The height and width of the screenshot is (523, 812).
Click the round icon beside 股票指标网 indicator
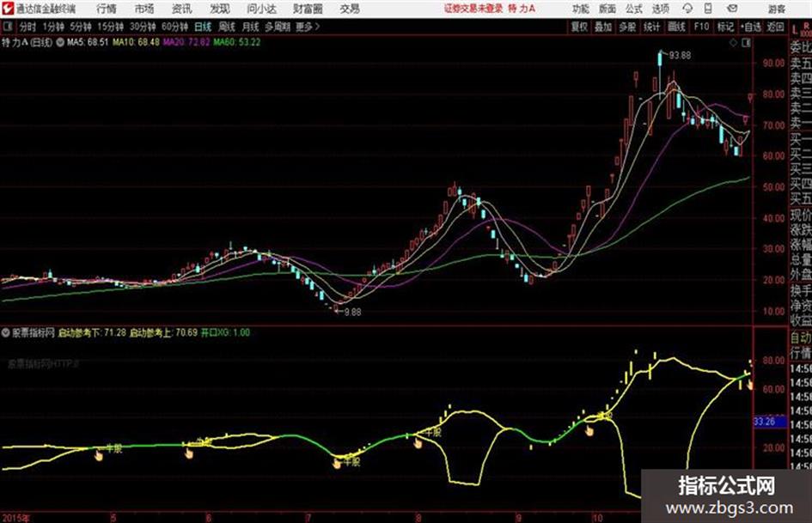coord(6,333)
